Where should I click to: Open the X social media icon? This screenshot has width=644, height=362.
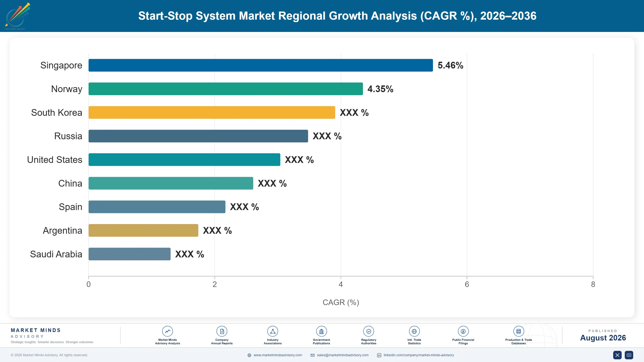pyautogui.click(x=617, y=355)
